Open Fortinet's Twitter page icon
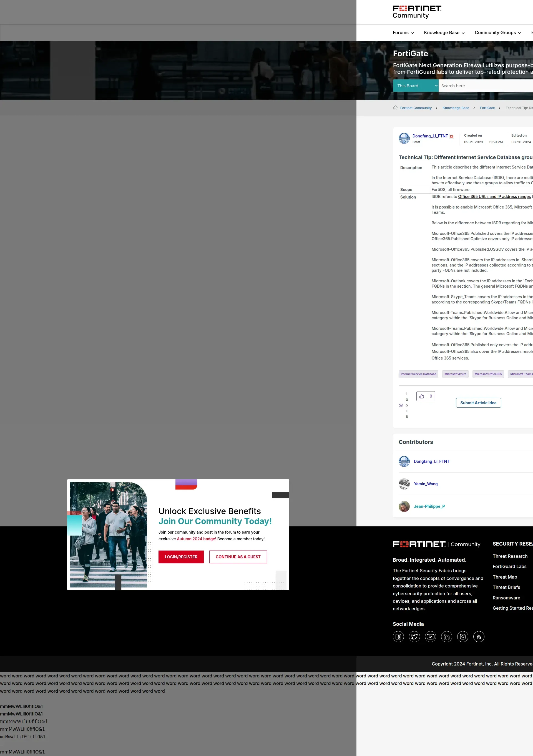The width and height of the screenshot is (533, 756). (414, 636)
